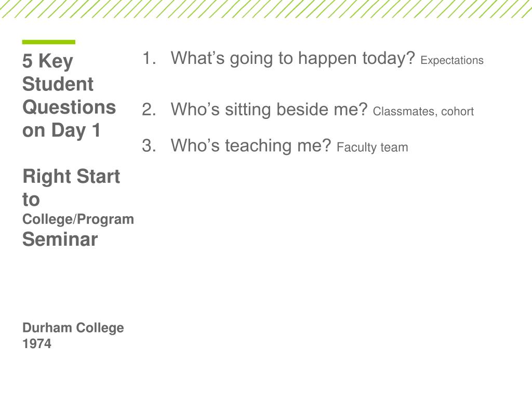Click the year '1974'
This screenshot has width=532, height=399.
(x=37, y=344)
